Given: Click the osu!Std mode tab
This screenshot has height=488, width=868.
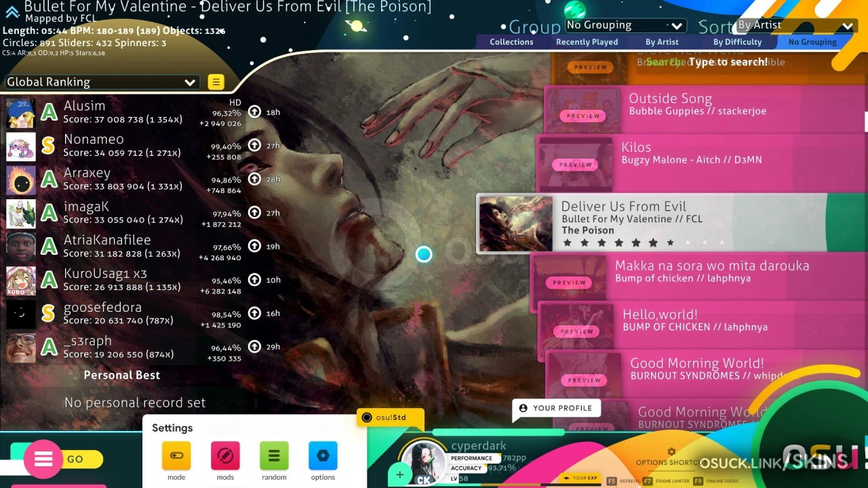Looking at the screenshot, I should [391, 418].
